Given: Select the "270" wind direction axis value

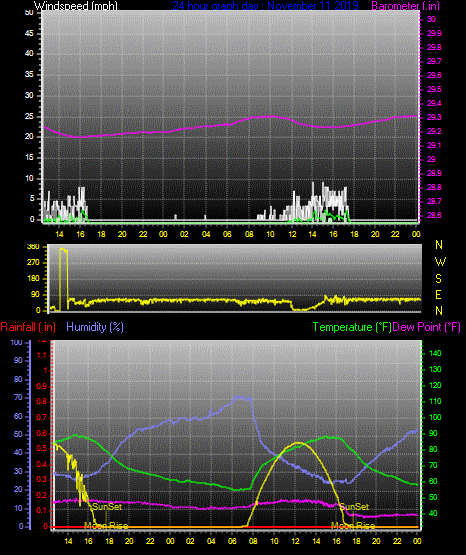Looking at the screenshot, I should 33,263.
